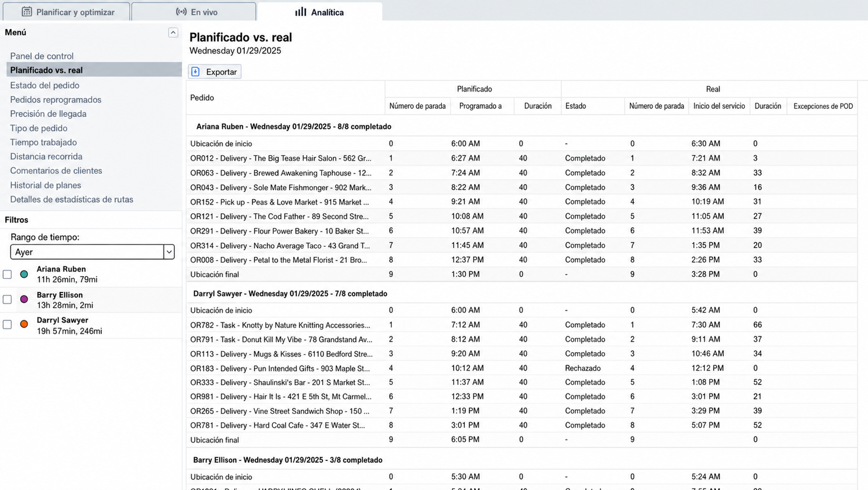Image resolution: width=868 pixels, height=490 pixels.
Task: Click order OR121 The Cod Father
Action: click(280, 216)
